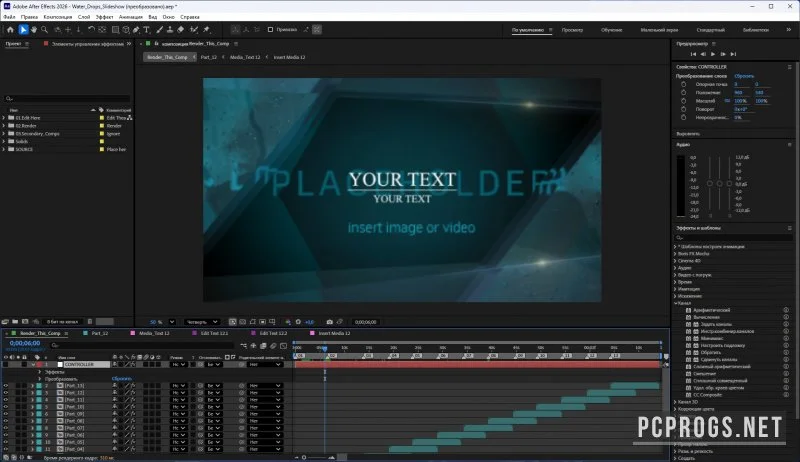The image size is (800, 462).
Task: Expand the 02.Render project folder
Action: [4, 125]
